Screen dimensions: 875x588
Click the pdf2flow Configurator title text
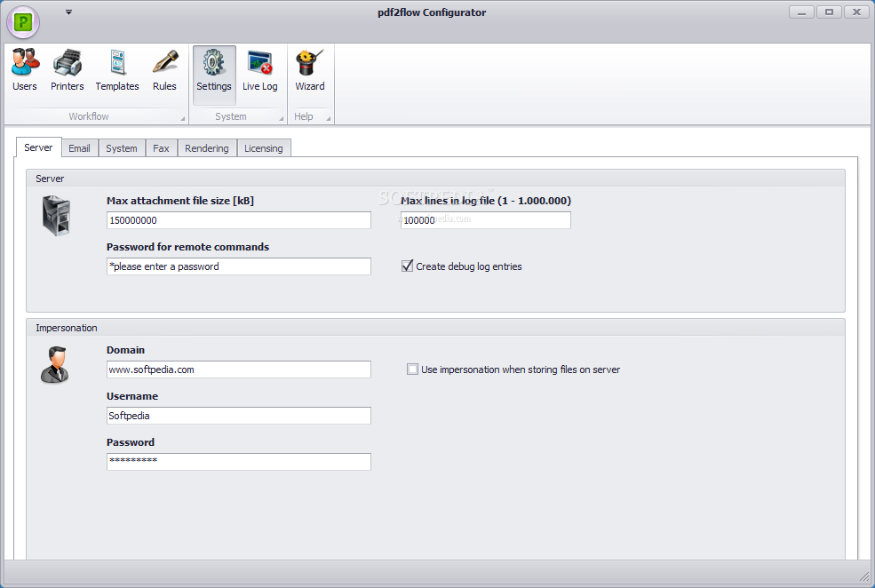click(x=432, y=12)
